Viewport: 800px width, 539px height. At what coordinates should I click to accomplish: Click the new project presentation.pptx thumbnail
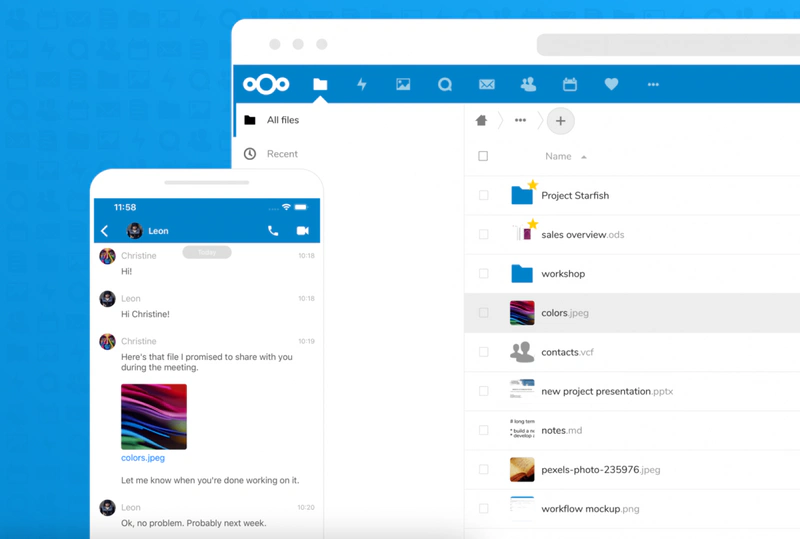522,389
